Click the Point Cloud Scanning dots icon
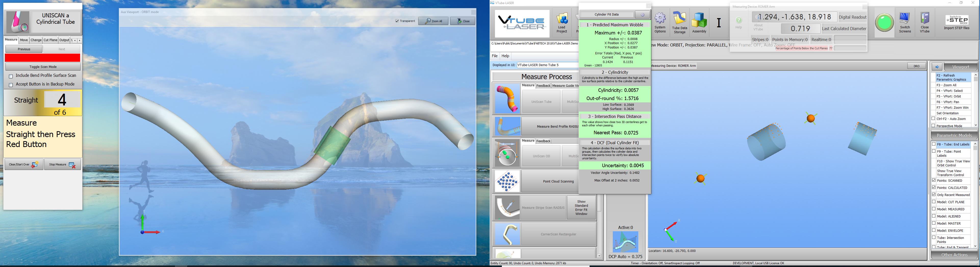The height and width of the screenshot is (267, 980). click(507, 181)
